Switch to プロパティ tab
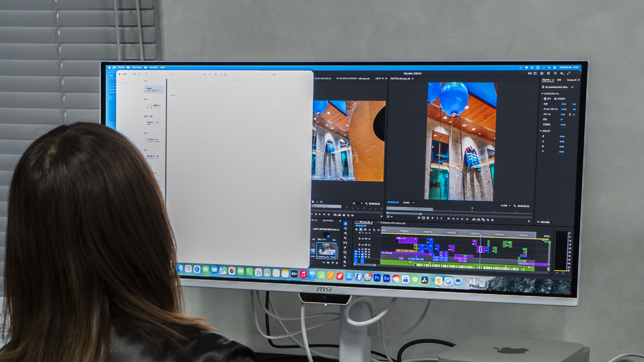 (x=547, y=80)
